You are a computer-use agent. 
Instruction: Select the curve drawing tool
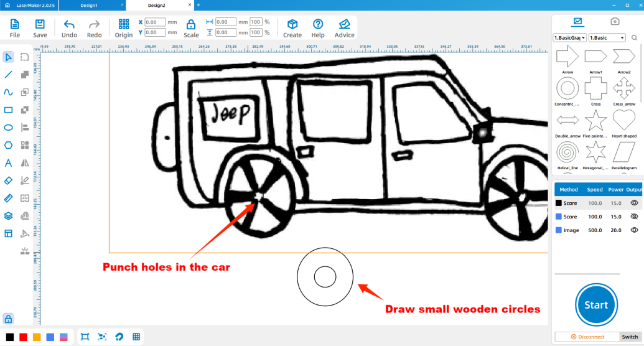(8, 93)
